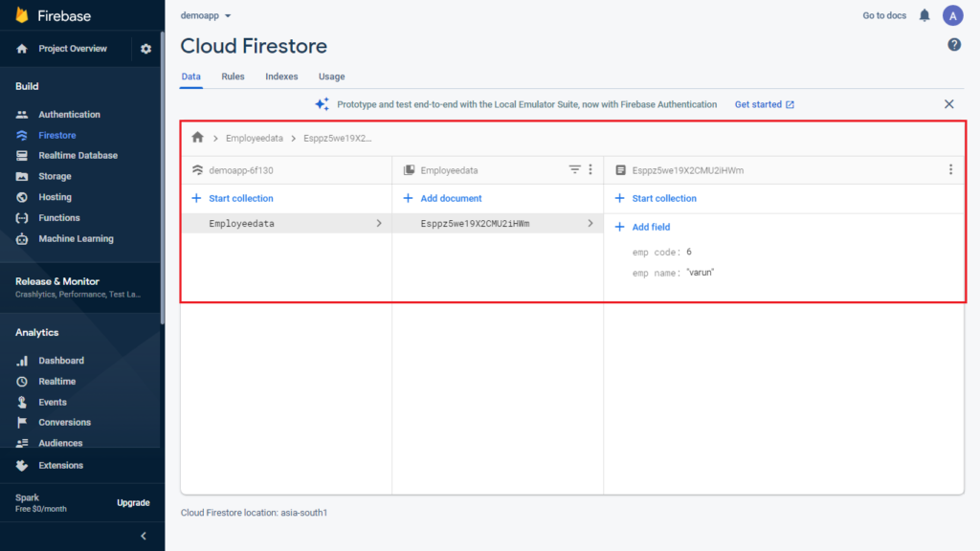Click the Cloud Firestore location text
This screenshot has height=551, width=980.
254,513
